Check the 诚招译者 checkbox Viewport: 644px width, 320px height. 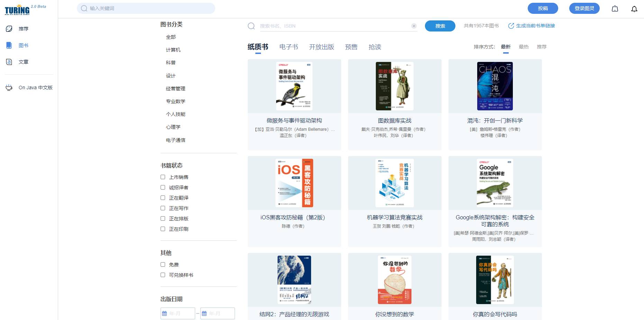(163, 188)
